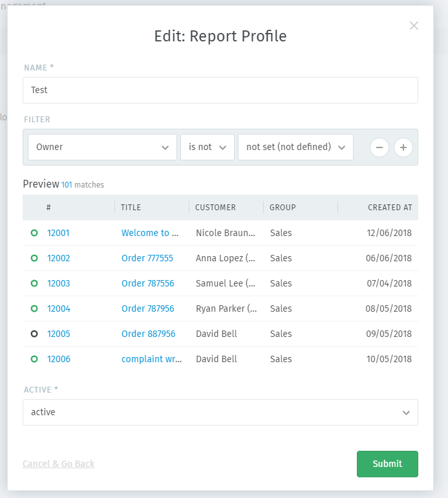
Task: Click Sales group in row 12001
Action: (x=281, y=233)
